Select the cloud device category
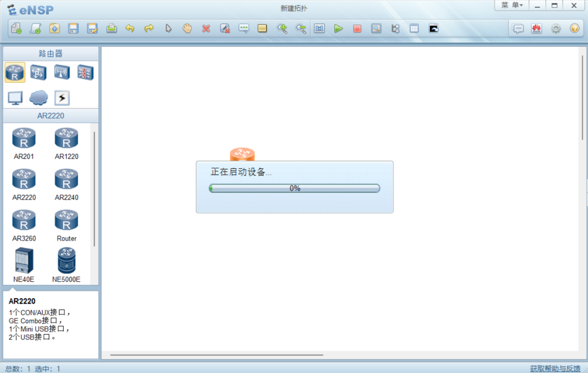Screen dimensions: 588x373 [38, 97]
